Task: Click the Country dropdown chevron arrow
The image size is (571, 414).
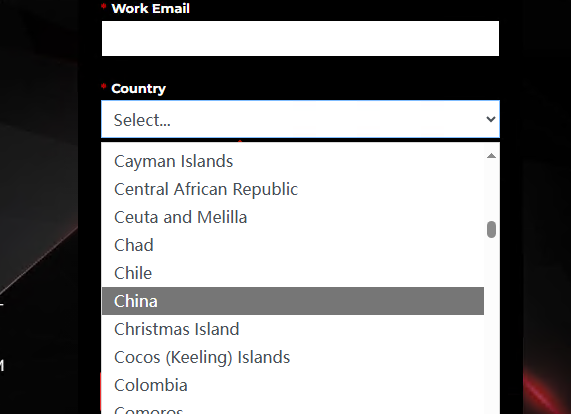Action: coord(491,119)
